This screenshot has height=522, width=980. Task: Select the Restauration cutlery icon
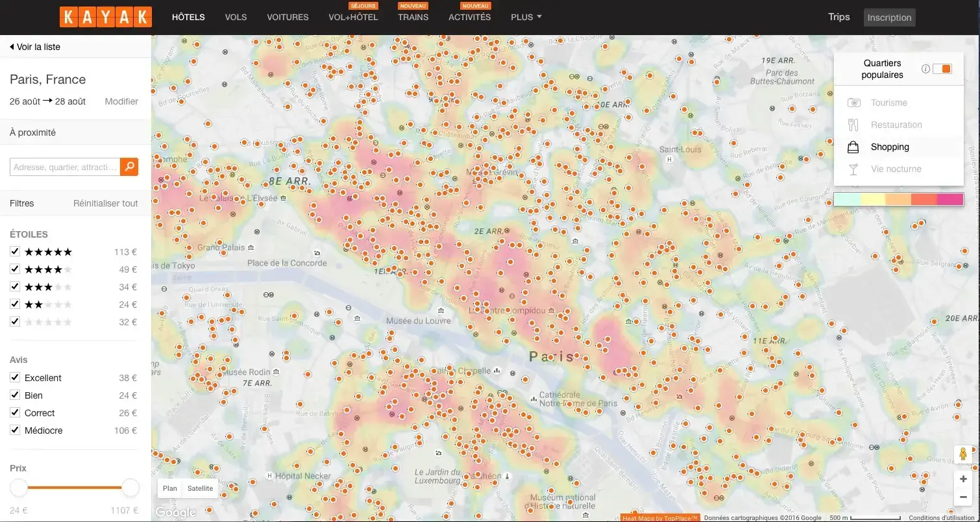click(853, 125)
